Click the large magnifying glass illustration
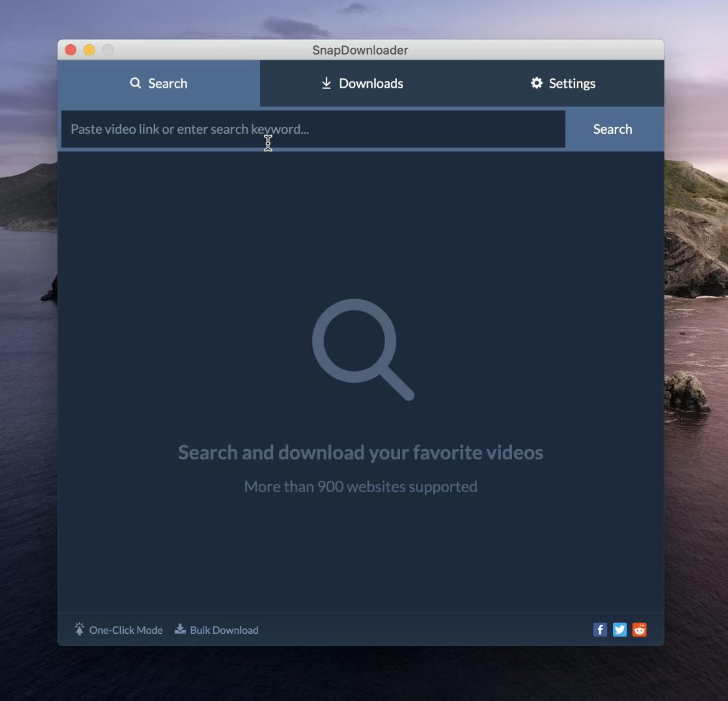This screenshot has width=728, height=701. pyautogui.click(x=363, y=350)
